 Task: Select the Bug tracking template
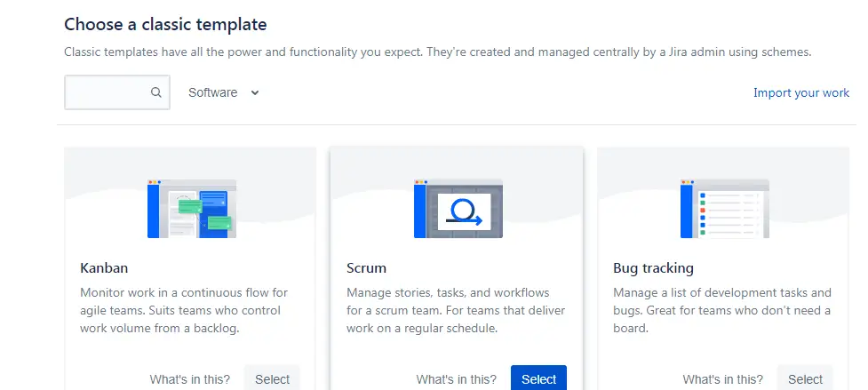tap(805, 379)
